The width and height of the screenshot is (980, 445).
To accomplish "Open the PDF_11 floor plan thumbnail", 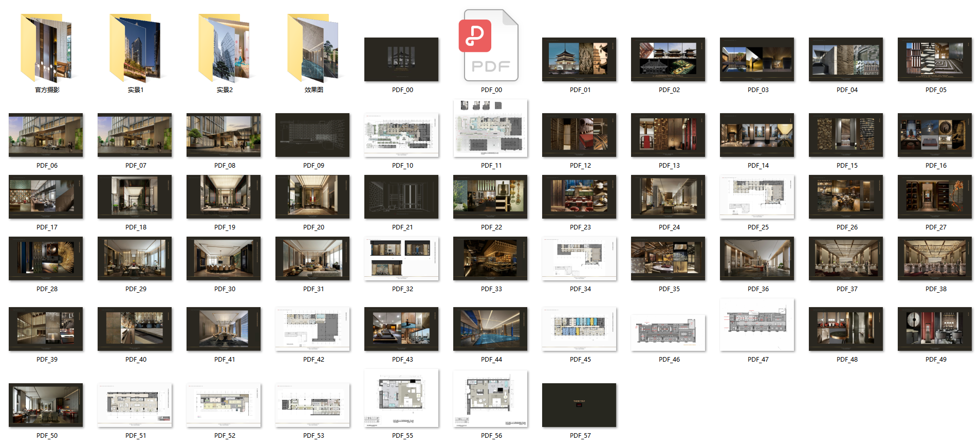I will coord(491,129).
